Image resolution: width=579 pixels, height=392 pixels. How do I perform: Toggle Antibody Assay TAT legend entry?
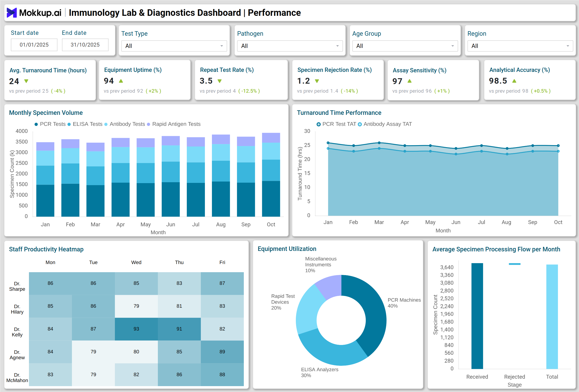click(x=385, y=124)
